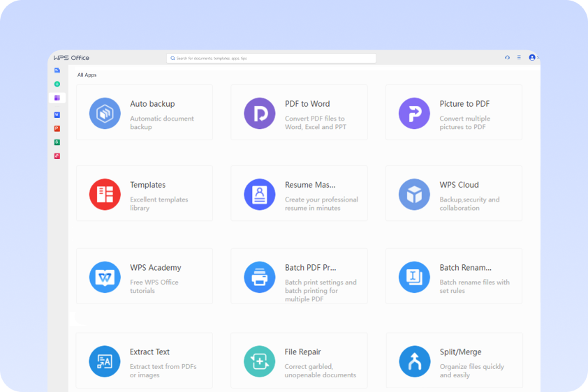Click the WPS Academy title
This screenshot has width=588, height=392.
[x=155, y=268]
